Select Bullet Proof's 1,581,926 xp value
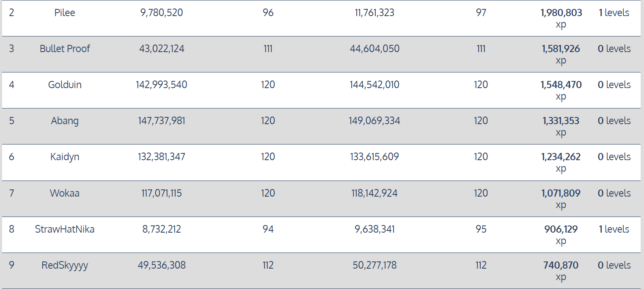Image resolution: width=644 pixels, height=289 pixels. coord(561,49)
